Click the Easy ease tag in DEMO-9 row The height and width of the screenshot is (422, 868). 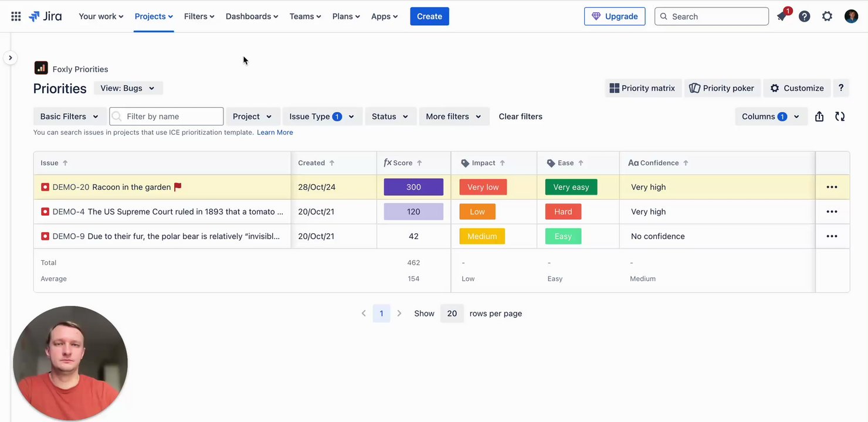(563, 236)
